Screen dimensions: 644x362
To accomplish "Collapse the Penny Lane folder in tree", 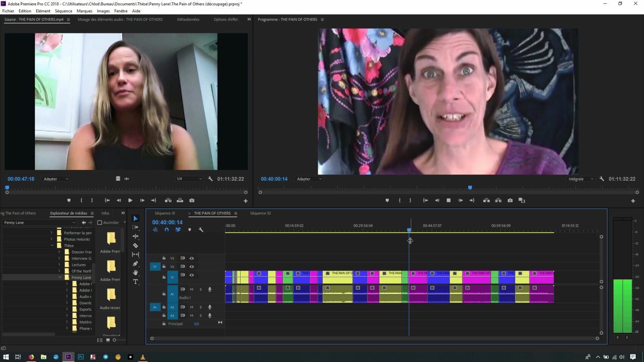I will click(60, 278).
